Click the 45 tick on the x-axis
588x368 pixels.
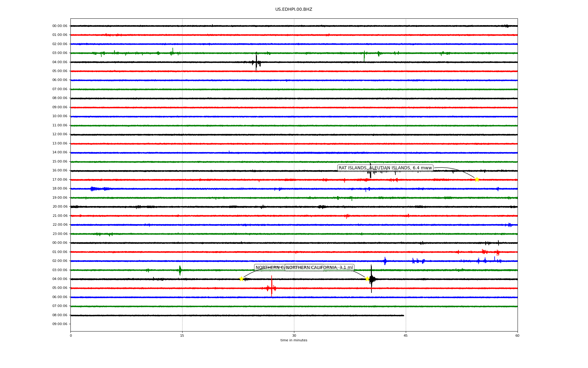point(406,335)
